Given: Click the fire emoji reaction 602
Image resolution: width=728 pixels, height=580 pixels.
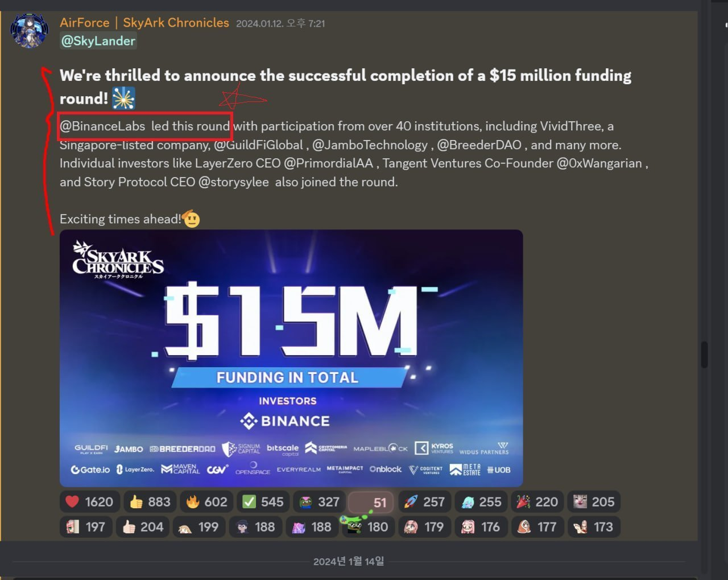Looking at the screenshot, I should (x=206, y=501).
